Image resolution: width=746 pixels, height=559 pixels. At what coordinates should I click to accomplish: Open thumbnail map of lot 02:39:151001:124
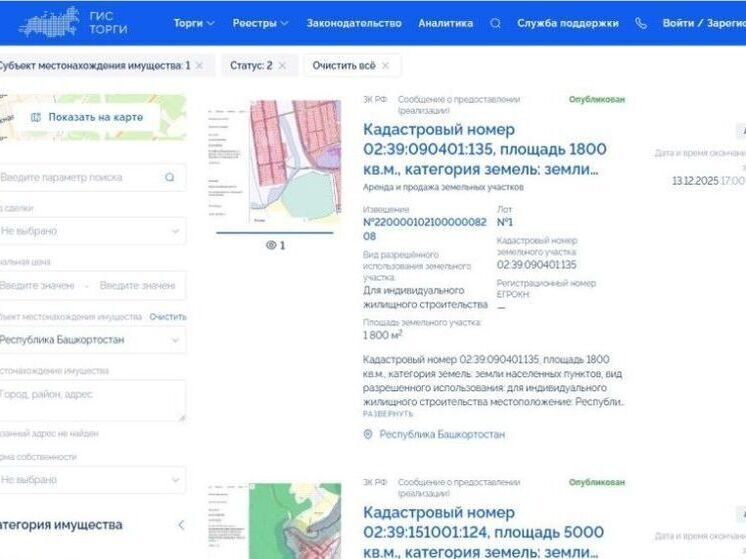pos(275,521)
